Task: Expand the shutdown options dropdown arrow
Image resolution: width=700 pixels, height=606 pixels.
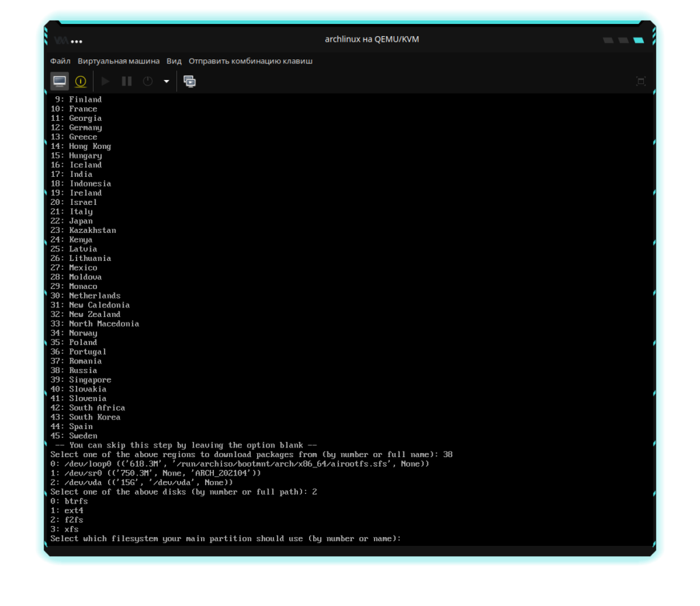Action: coord(166,81)
